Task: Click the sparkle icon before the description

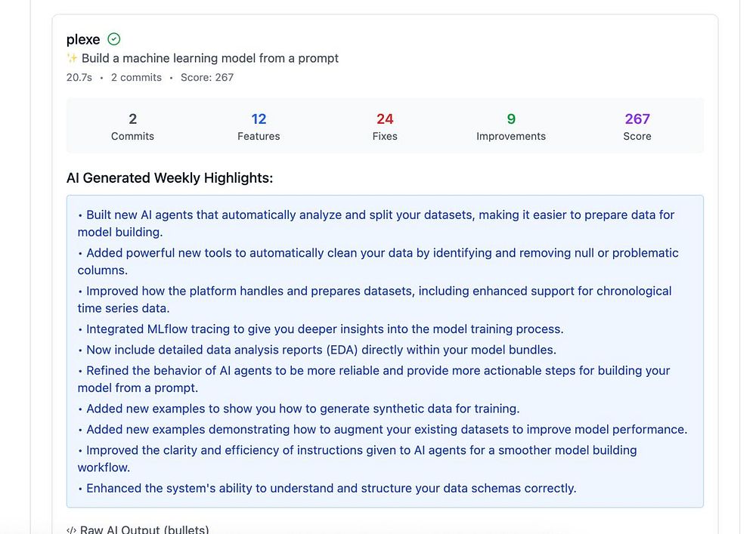Action: pyautogui.click(x=72, y=58)
